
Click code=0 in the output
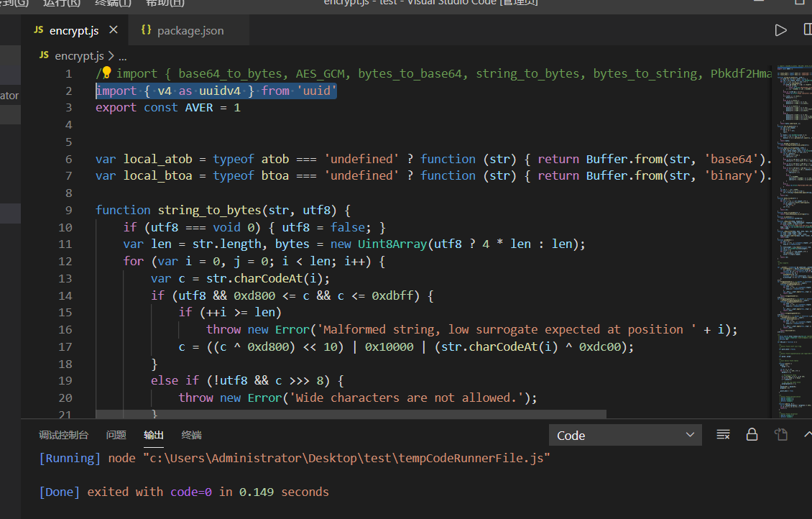click(191, 492)
